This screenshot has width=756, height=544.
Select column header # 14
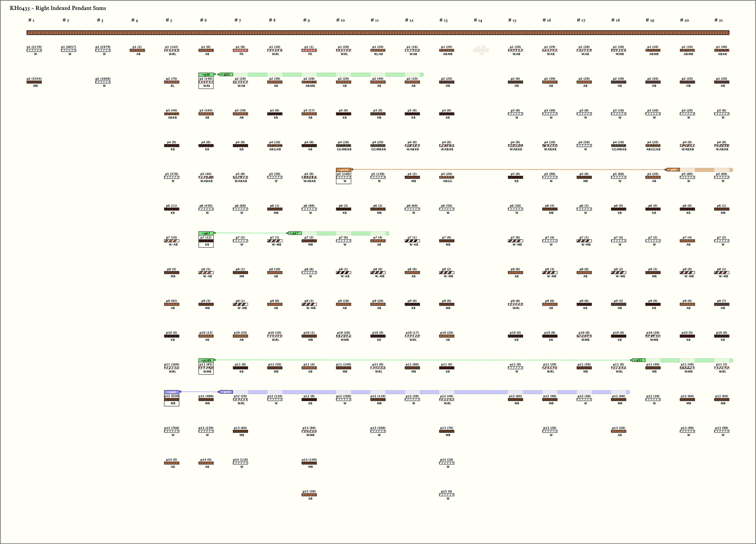(478, 20)
